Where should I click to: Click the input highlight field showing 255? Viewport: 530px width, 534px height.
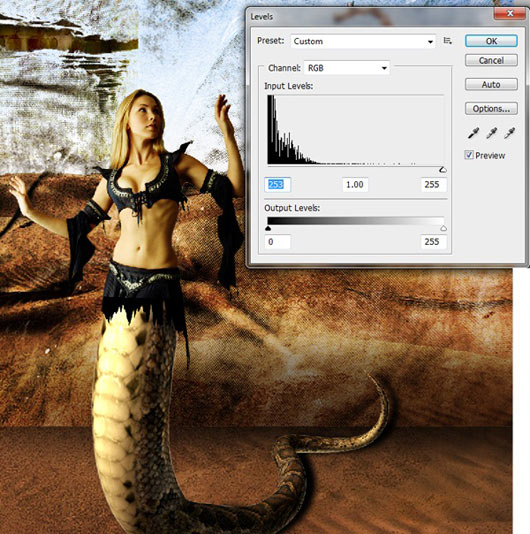(x=433, y=185)
